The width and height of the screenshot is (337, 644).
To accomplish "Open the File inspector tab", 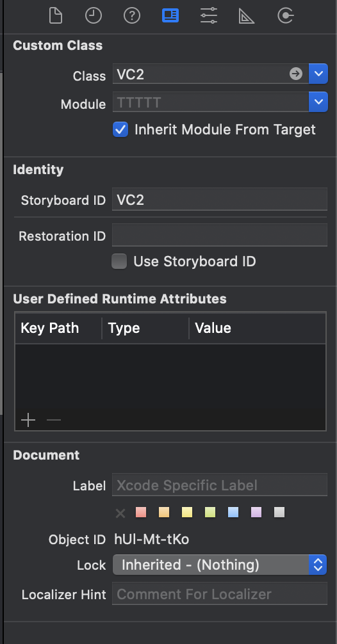I will [56, 16].
